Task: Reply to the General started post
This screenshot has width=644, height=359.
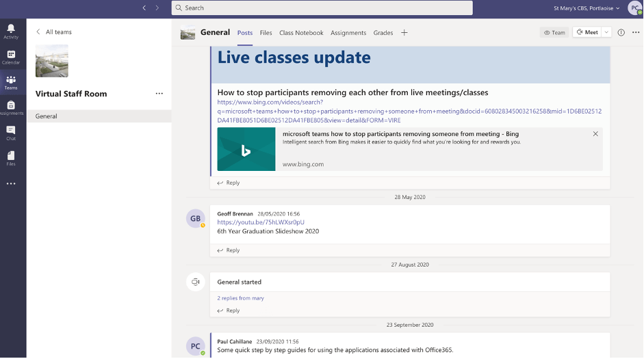Action: (x=229, y=310)
